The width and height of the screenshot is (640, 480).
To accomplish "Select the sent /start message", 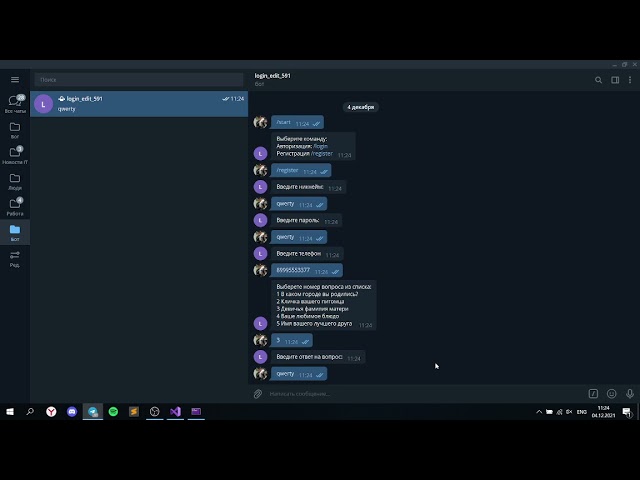I will [x=297, y=122].
